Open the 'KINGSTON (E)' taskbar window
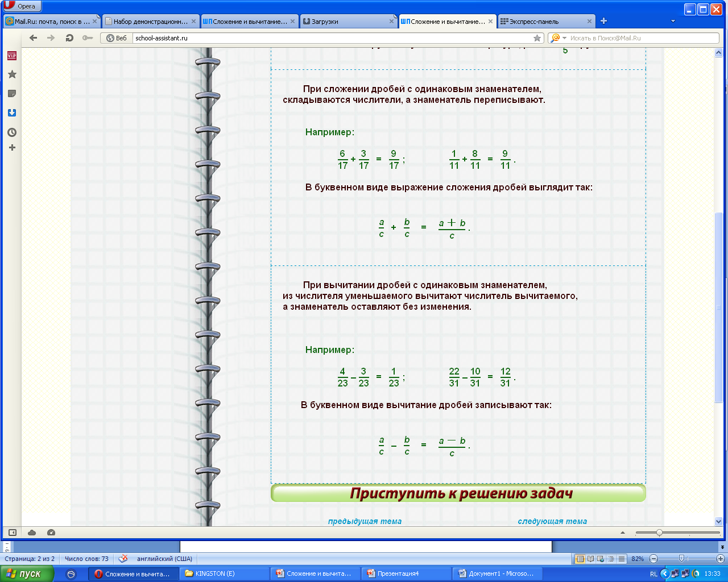 coord(225,574)
